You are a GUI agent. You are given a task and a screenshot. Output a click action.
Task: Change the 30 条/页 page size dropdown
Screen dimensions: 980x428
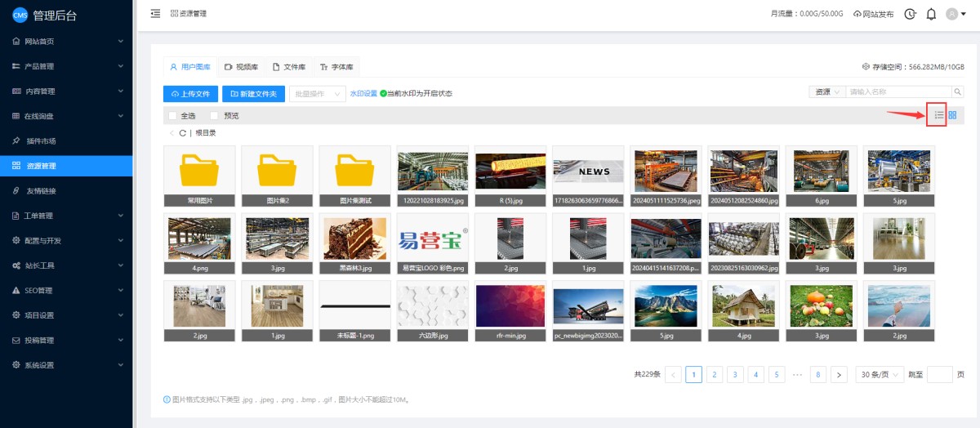880,375
